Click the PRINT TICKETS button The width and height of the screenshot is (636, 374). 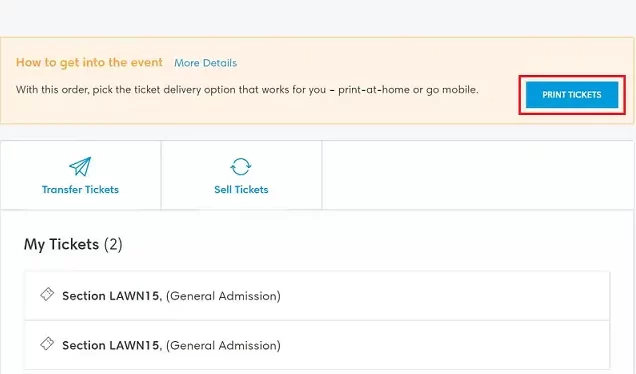(572, 95)
